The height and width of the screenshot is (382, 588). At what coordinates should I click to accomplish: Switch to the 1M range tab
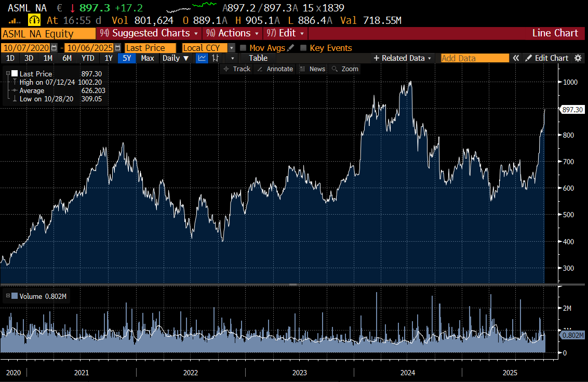coord(48,58)
